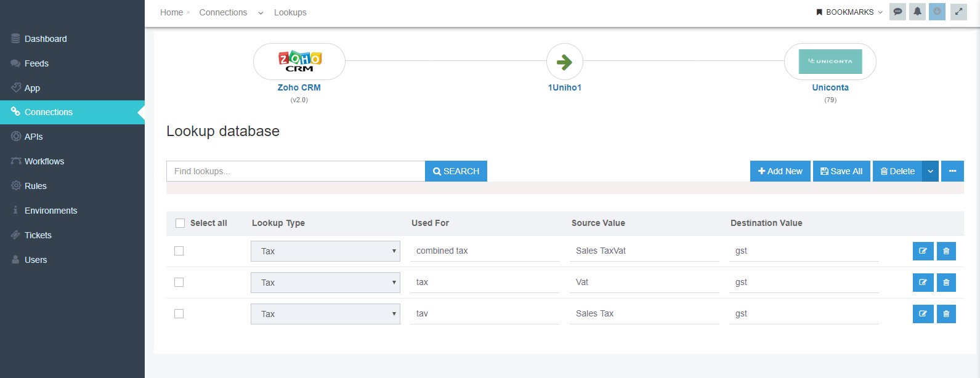Screen dimensions: 980x378
Task: Expand the Delete dropdown arrow
Action: point(930,171)
